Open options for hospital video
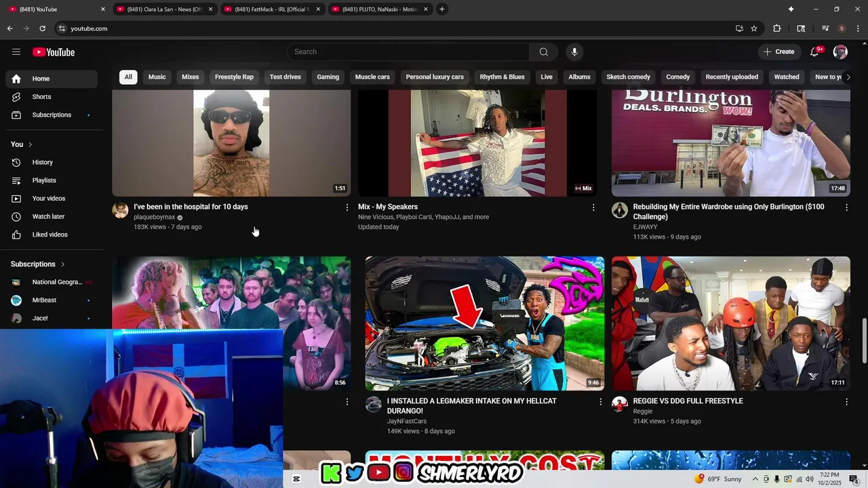 pyautogui.click(x=347, y=207)
